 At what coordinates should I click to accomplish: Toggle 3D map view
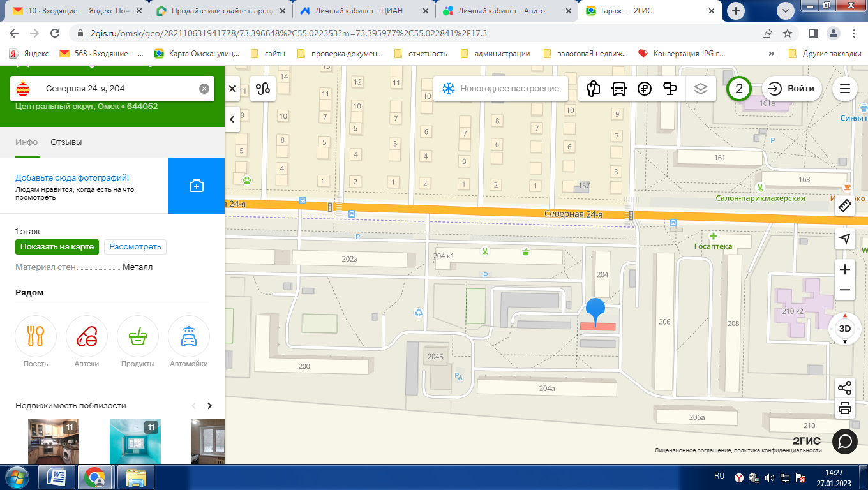[x=844, y=329]
